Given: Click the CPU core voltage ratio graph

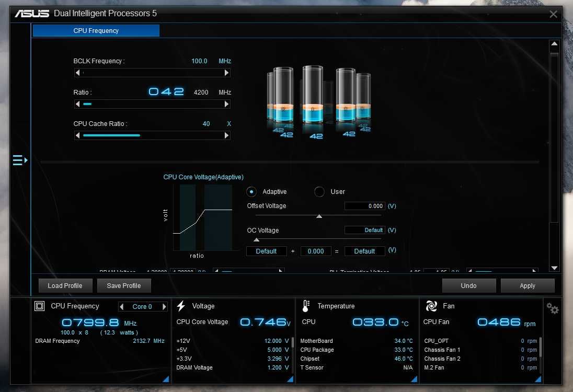Looking at the screenshot, I should click(202, 217).
